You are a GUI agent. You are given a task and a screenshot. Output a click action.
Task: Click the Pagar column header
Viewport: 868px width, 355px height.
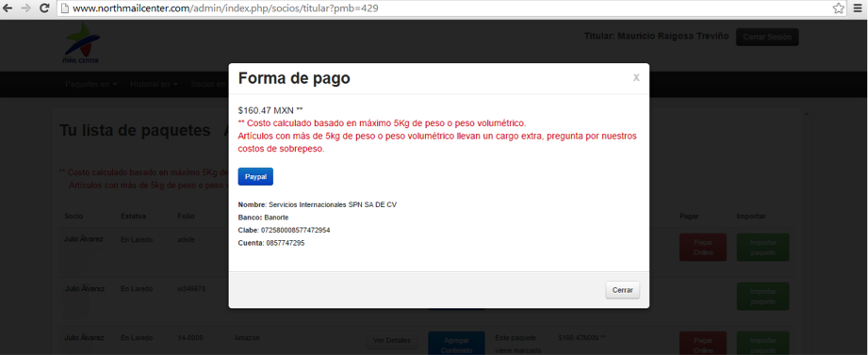[689, 217]
